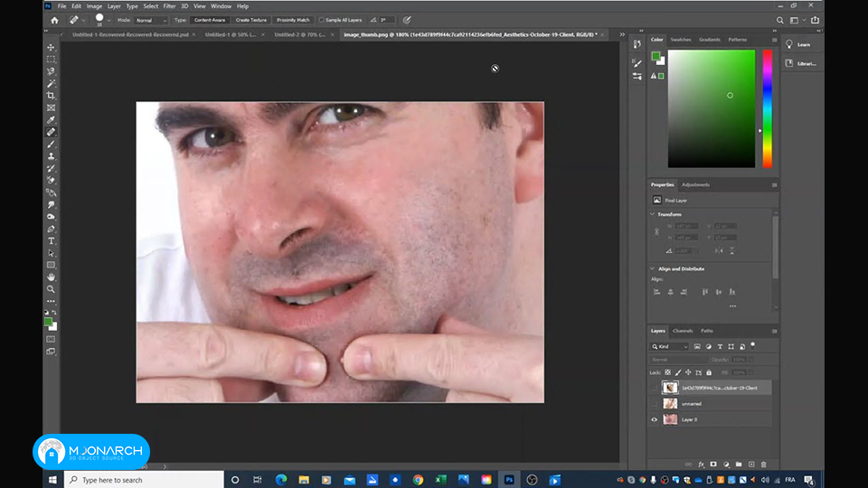Hide Layer 0 using its eye icon
Viewport: 868px width, 488px height.
point(655,419)
